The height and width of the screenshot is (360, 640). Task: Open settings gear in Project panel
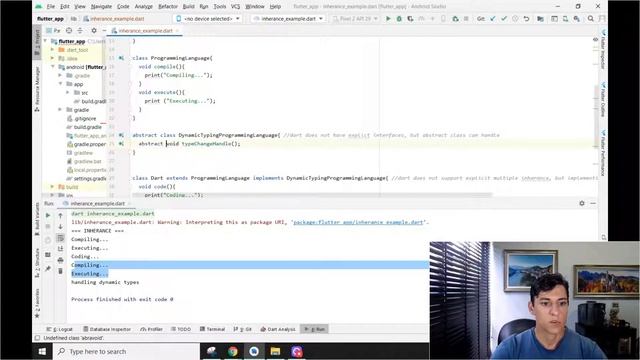click(93, 31)
